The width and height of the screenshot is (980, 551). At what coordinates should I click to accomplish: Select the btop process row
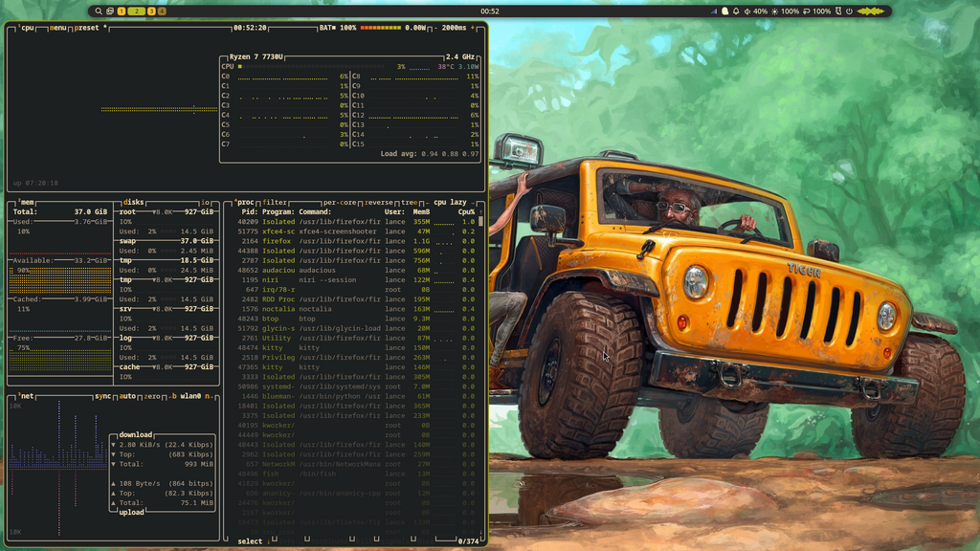[358, 319]
